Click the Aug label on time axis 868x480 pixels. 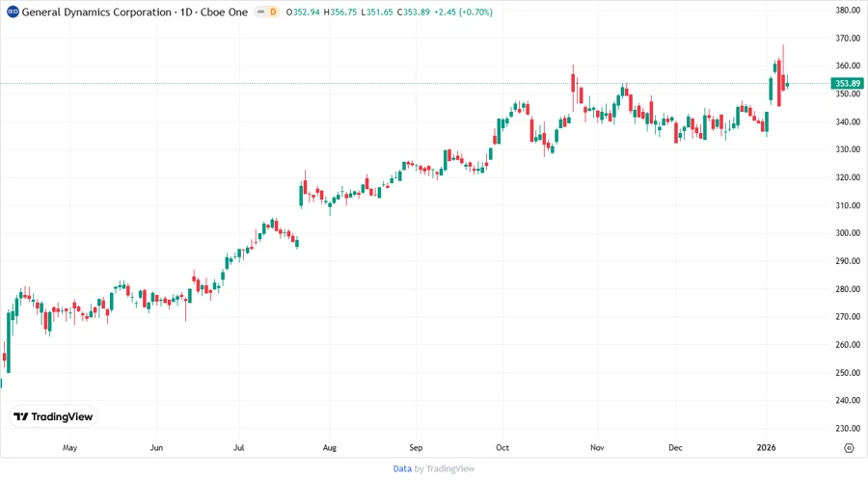[x=330, y=447]
